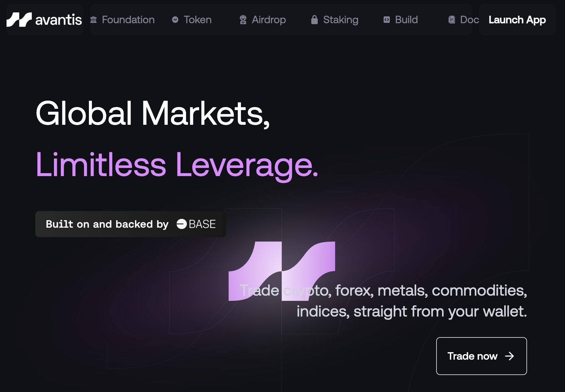Click the Build code bracket icon
Viewport: 565px width, 392px height.
pos(386,20)
